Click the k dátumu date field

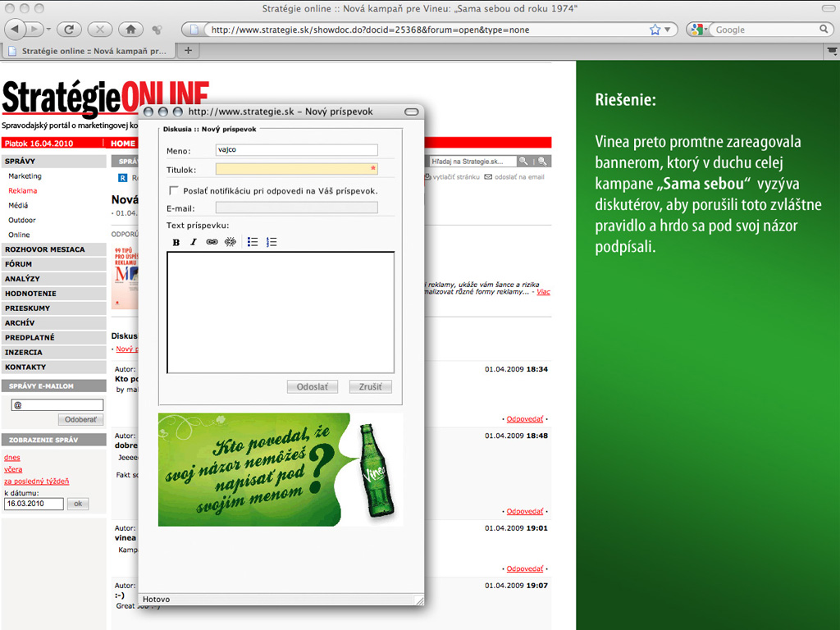(34, 504)
